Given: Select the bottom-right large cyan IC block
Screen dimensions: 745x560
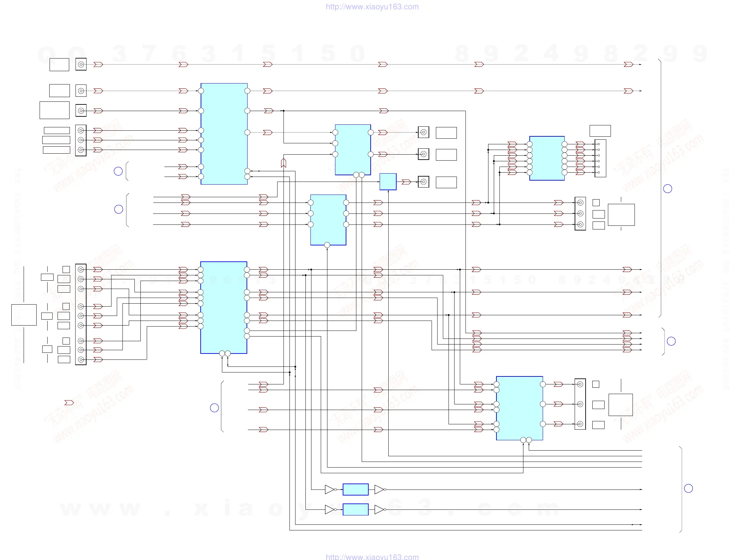Looking at the screenshot, I should (x=519, y=408).
